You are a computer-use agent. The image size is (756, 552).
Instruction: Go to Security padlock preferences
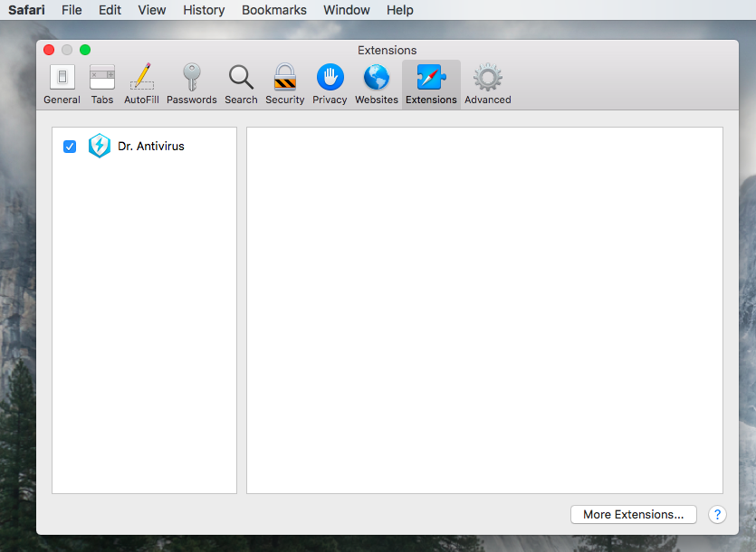(x=285, y=84)
